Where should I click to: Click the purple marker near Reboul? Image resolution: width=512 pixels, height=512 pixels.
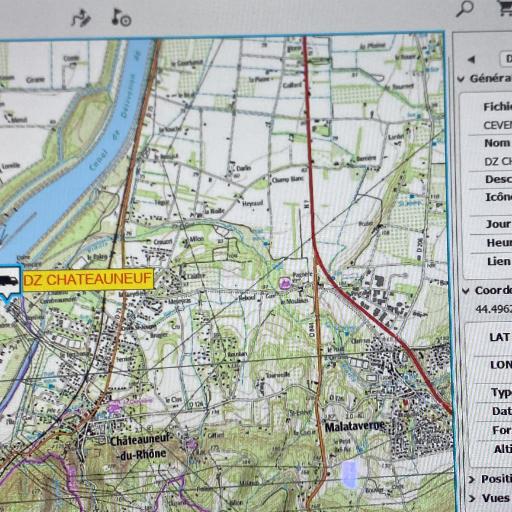[285, 283]
